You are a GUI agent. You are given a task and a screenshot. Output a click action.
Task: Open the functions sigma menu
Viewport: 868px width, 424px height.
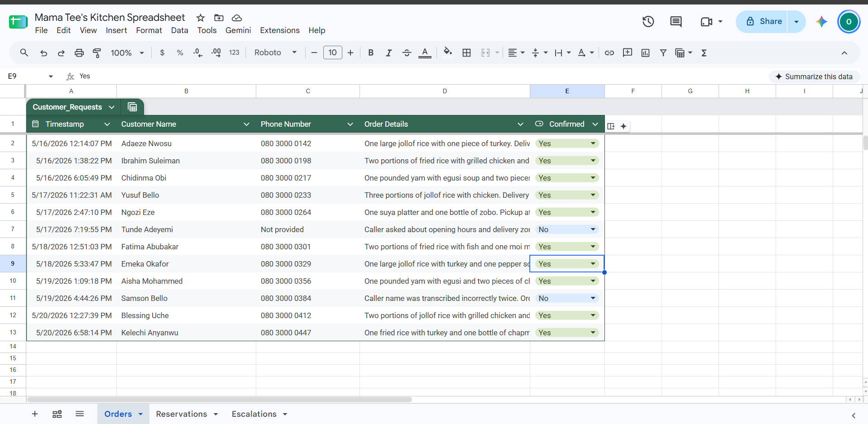[x=704, y=52]
